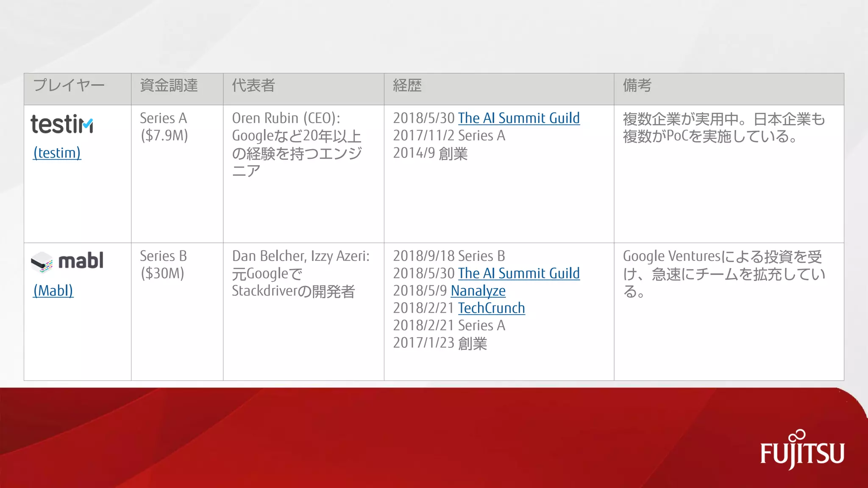Click the Googleなど20年以上 text
The width and height of the screenshot is (868, 488).
pyautogui.click(x=297, y=136)
